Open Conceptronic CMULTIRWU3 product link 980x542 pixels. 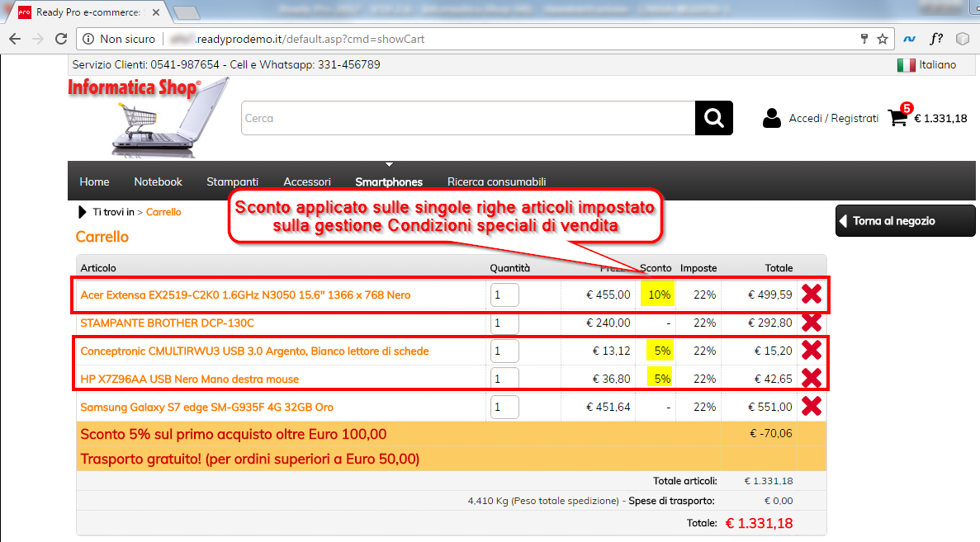tap(254, 351)
